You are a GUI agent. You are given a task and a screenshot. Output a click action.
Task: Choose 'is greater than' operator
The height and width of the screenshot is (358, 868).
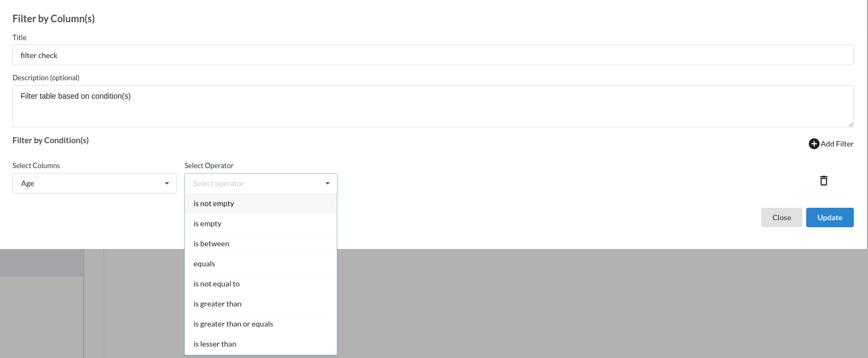261,304
